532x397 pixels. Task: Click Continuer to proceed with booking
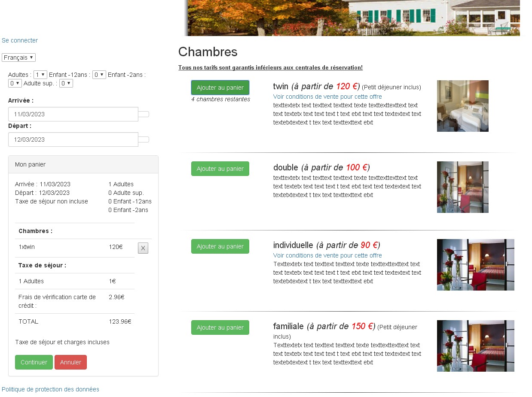coord(34,362)
